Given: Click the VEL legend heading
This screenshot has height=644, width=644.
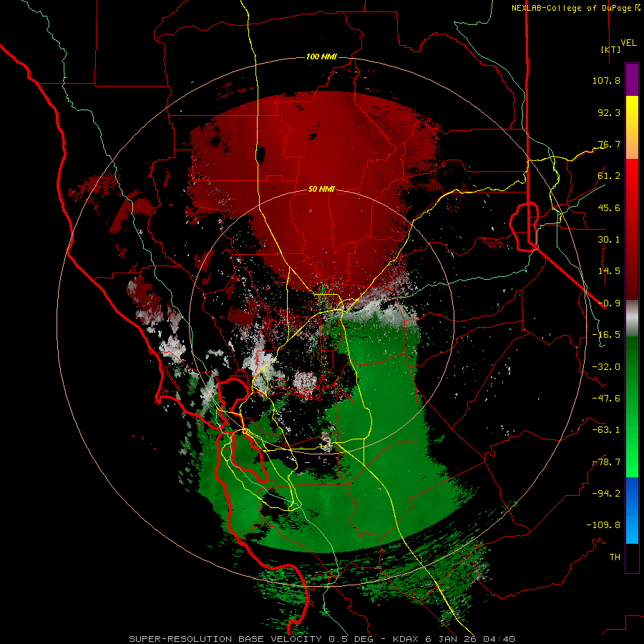Looking at the screenshot, I should [628, 43].
